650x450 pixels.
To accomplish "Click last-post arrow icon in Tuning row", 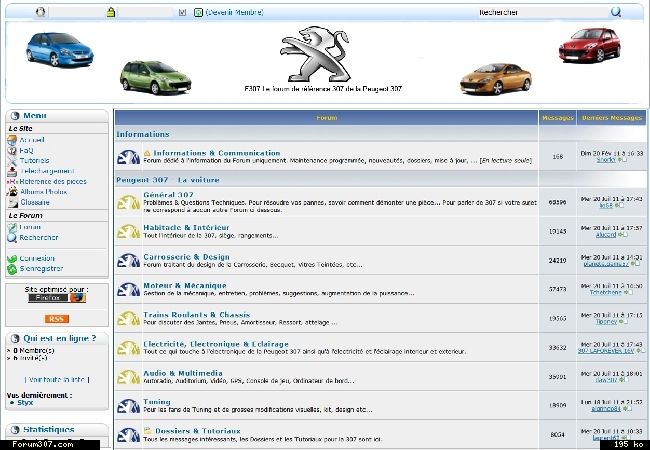I will (x=627, y=409).
